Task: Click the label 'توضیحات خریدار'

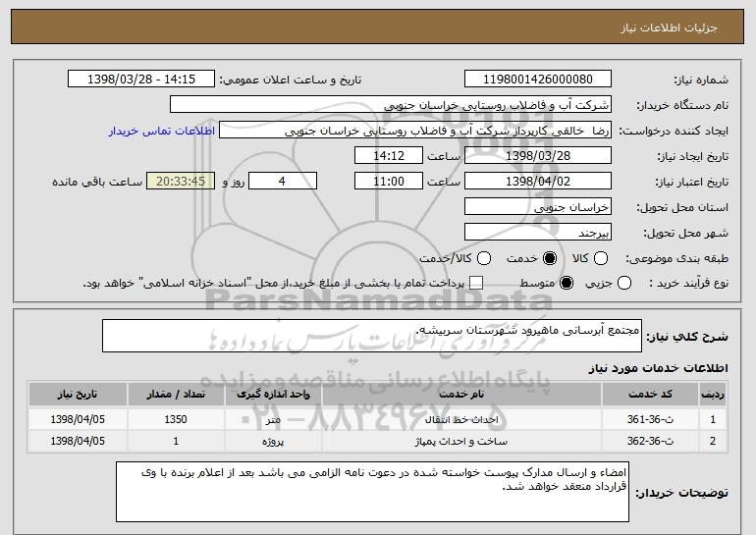Action: point(681,493)
